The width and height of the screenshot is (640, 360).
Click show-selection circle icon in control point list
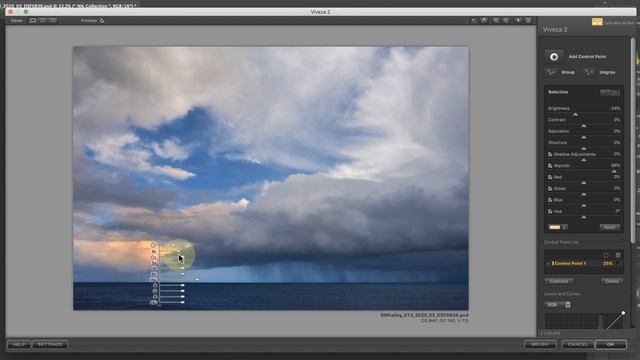tap(606, 255)
